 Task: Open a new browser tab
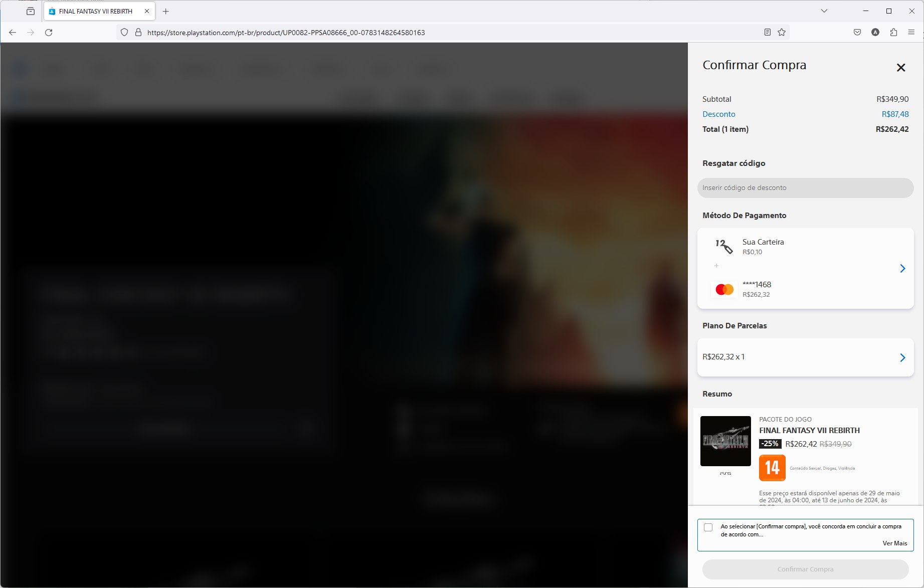[166, 11]
